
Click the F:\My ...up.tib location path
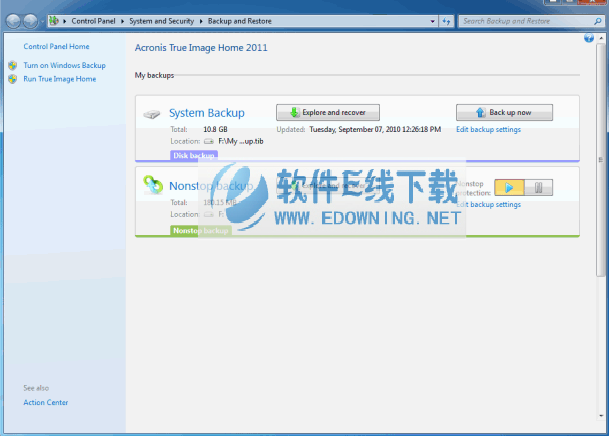pos(241,141)
